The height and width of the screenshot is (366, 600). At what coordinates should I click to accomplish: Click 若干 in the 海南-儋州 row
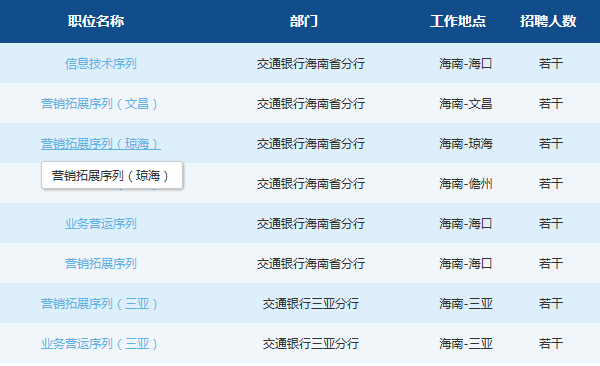point(551,184)
